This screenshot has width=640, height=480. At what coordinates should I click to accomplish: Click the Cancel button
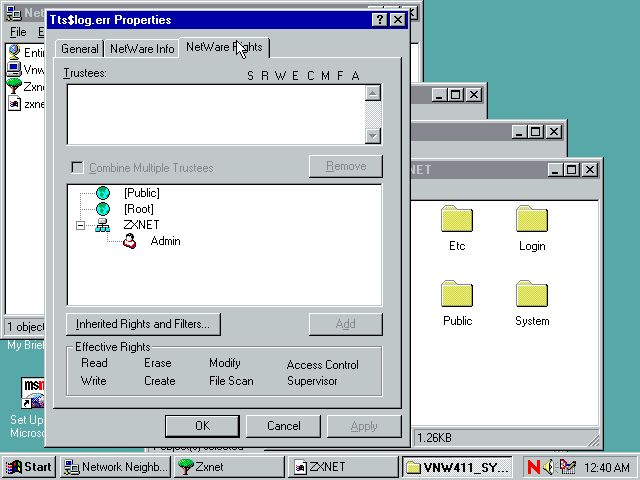click(x=283, y=426)
